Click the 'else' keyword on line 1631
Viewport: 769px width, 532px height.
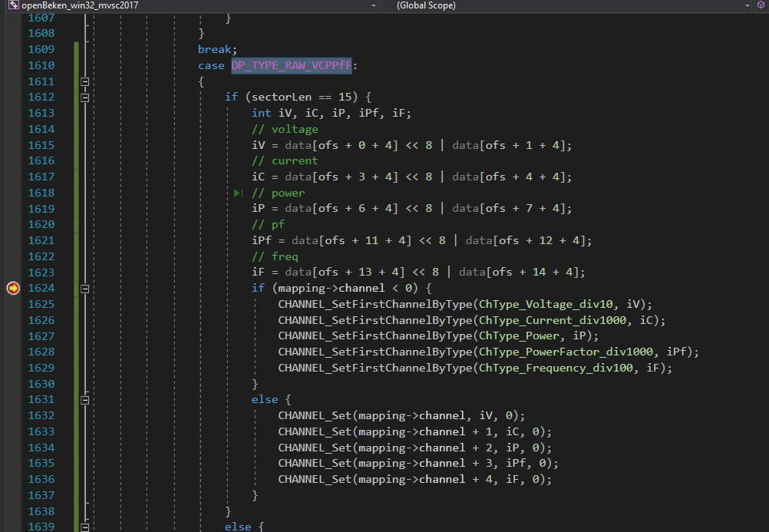(x=265, y=399)
